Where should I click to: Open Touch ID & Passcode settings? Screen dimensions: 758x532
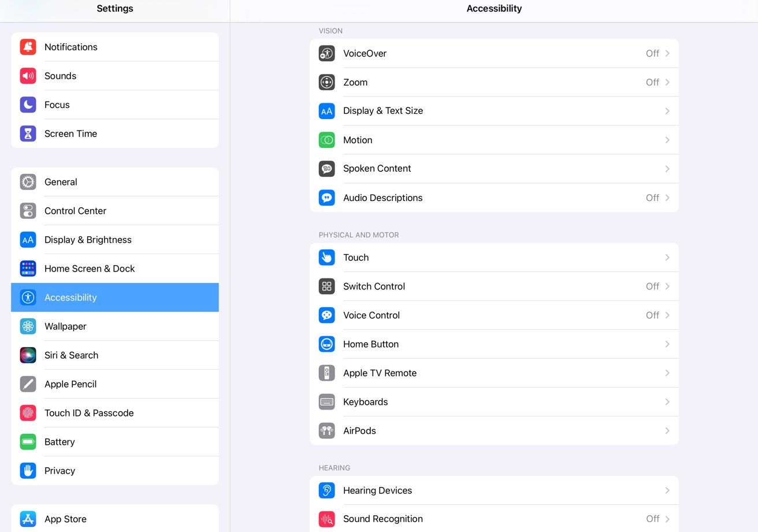115,413
